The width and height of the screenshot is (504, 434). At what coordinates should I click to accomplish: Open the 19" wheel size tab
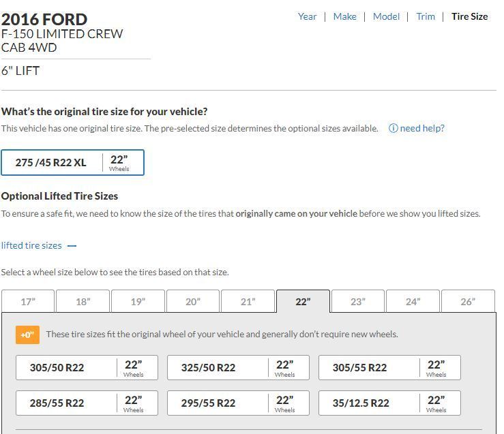pyautogui.click(x=138, y=301)
